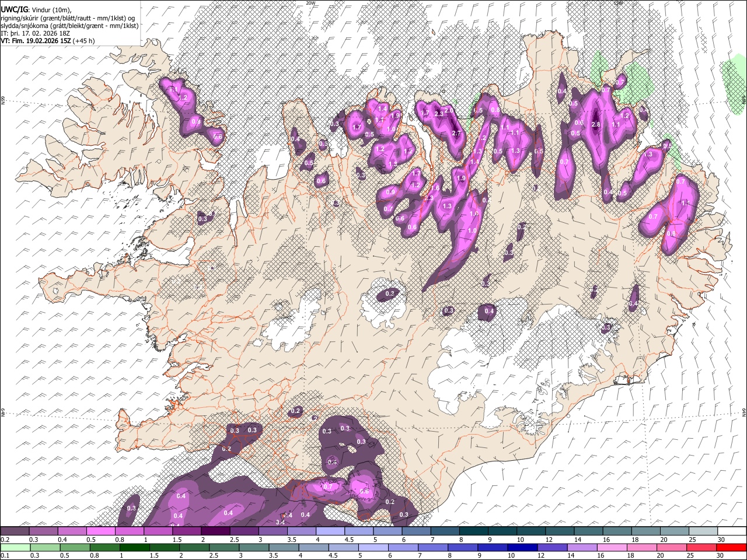Click the line 'slydda/snjókoma (grátt/bleikt/grænt - mm/1klst)'

69,26
